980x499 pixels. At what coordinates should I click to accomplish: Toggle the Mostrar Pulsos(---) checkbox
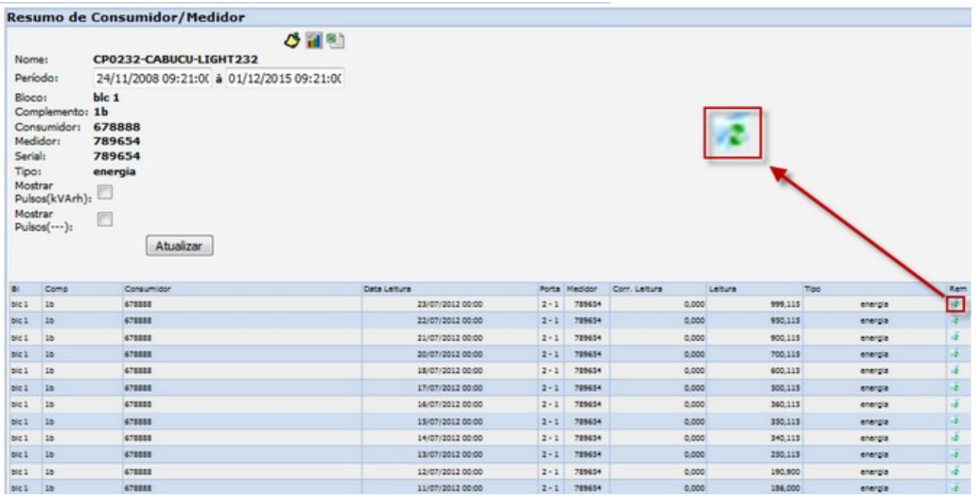pyautogui.click(x=105, y=219)
